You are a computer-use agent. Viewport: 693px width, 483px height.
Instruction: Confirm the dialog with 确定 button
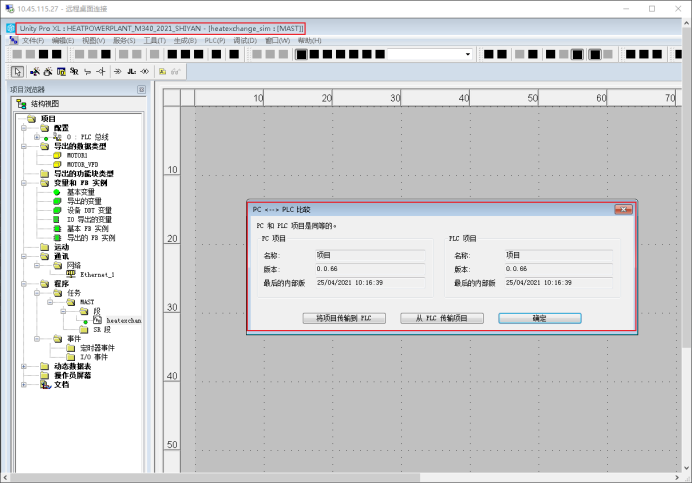tap(539, 318)
